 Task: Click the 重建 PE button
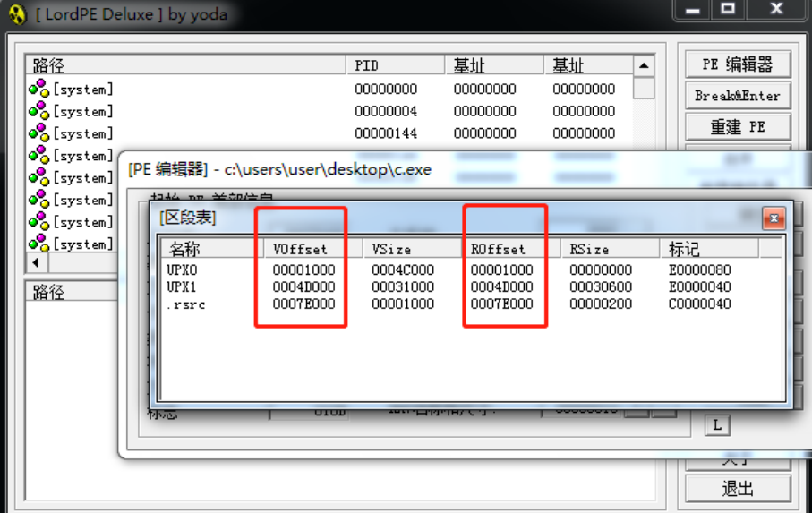(x=738, y=127)
